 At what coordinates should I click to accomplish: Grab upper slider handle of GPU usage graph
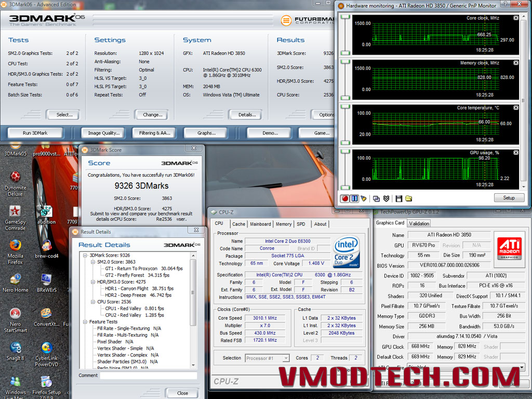click(345, 151)
